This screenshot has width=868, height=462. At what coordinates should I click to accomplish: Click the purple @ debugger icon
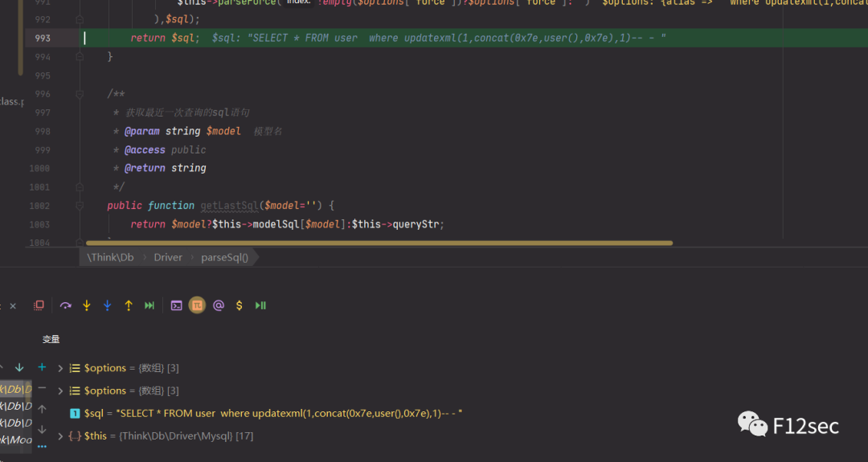click(x=219, y=305)
